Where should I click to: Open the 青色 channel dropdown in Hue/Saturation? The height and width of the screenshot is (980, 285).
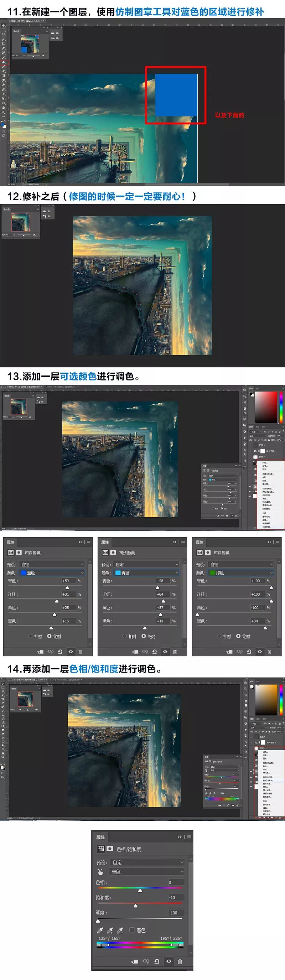(147, 872)
